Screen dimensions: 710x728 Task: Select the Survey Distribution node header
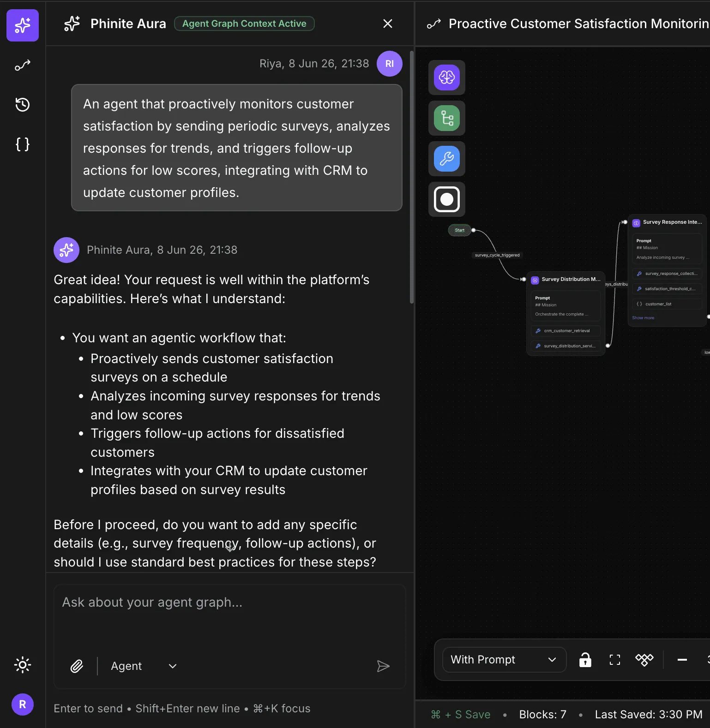(566, 280)
